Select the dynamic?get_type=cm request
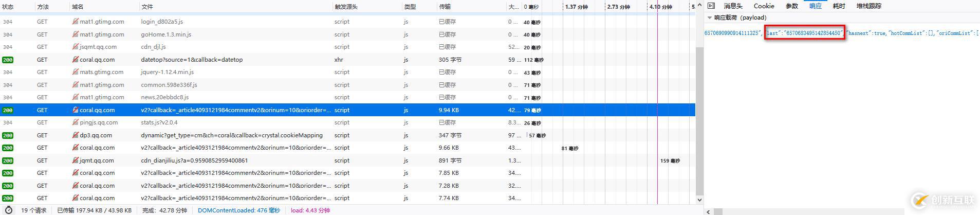The image size is (980, 215). [347, 135]
